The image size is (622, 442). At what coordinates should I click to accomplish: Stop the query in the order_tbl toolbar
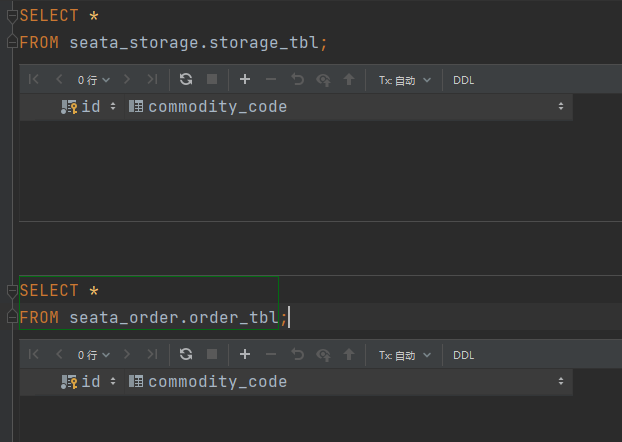(x=212, y=354)
